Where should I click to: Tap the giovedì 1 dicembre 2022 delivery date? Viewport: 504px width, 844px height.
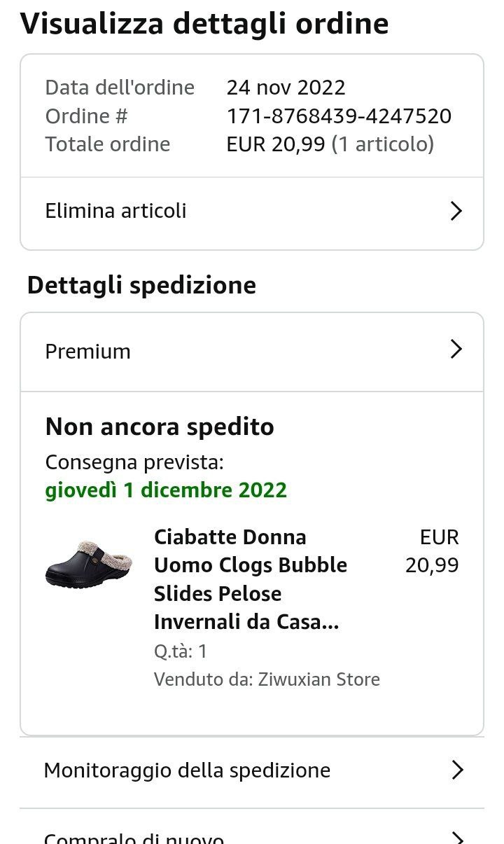(x=166, y=490)
